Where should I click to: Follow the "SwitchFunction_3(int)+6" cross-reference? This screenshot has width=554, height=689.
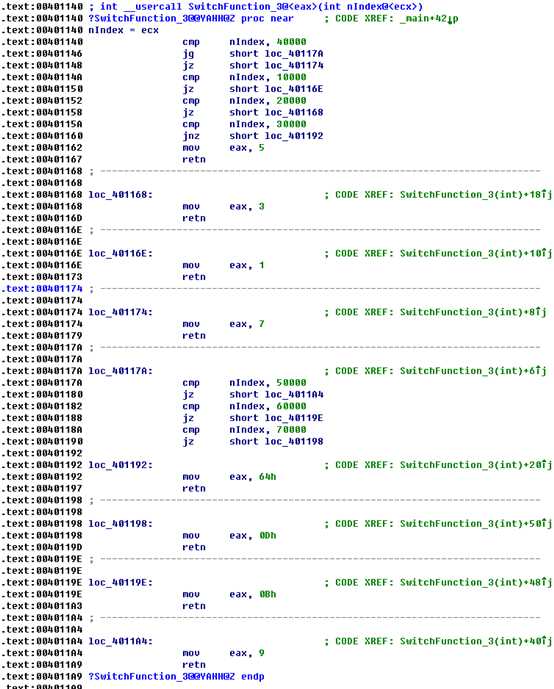coord(473,371)
